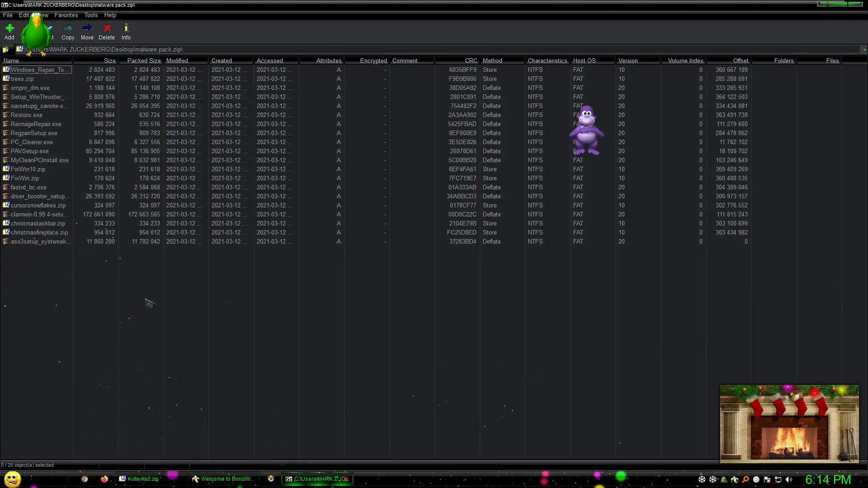Open Chrome from the taskbar
868x488 pixels.
click(85, 479)
